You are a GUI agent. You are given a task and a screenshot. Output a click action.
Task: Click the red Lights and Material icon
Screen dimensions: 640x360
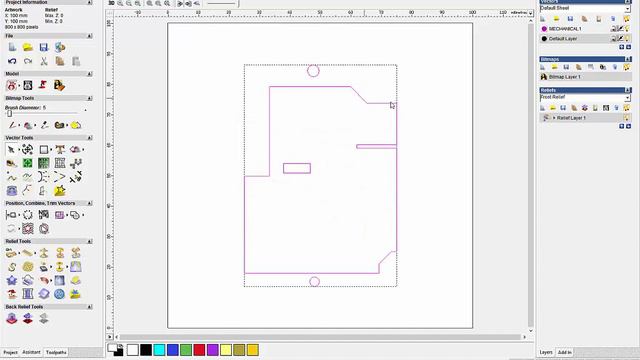(43, 85)
